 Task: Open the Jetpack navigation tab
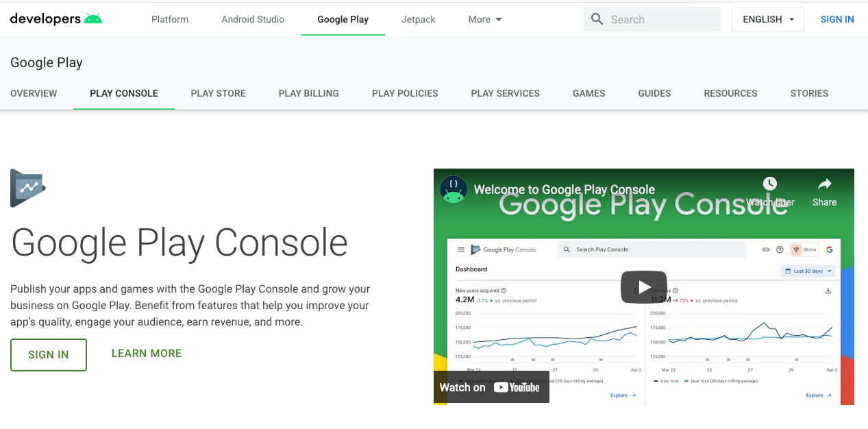(x=419, y=19)
